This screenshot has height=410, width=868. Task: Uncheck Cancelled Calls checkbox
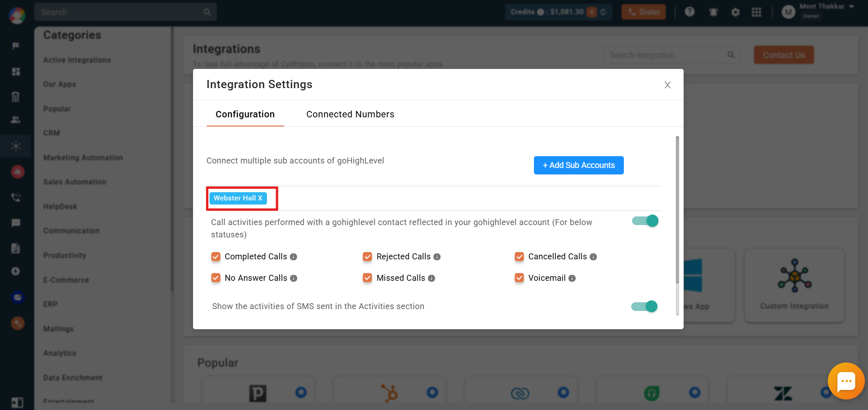[519, 257]
